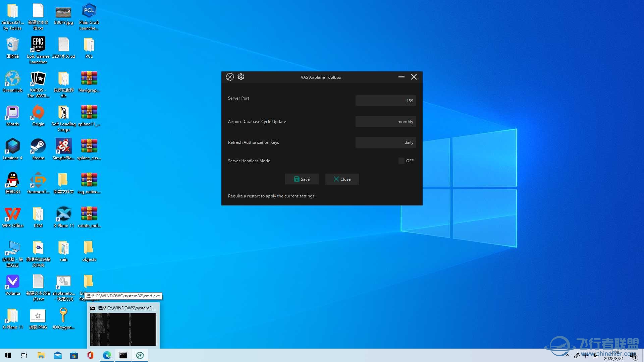
Task: Select the xplane11_ archive icon
Action: click(x=89, y=116)
